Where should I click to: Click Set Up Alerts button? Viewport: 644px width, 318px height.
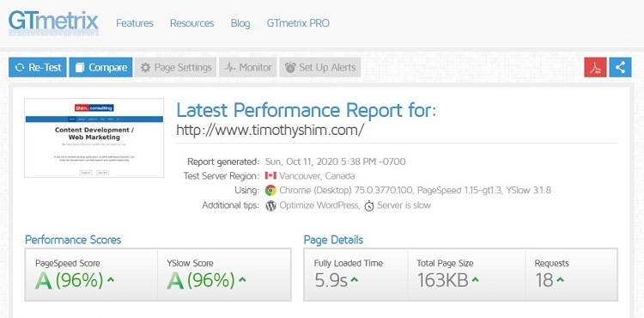320,67
